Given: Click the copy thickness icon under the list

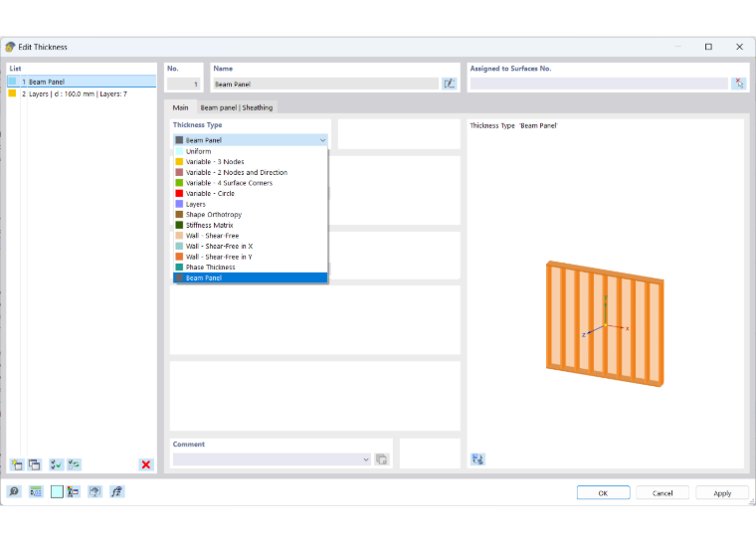Looking at the screenshot, I should (35, 464).
